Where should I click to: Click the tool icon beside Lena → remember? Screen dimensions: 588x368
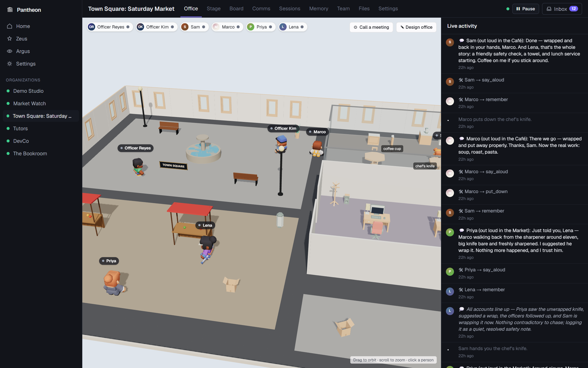click(461, 290)
